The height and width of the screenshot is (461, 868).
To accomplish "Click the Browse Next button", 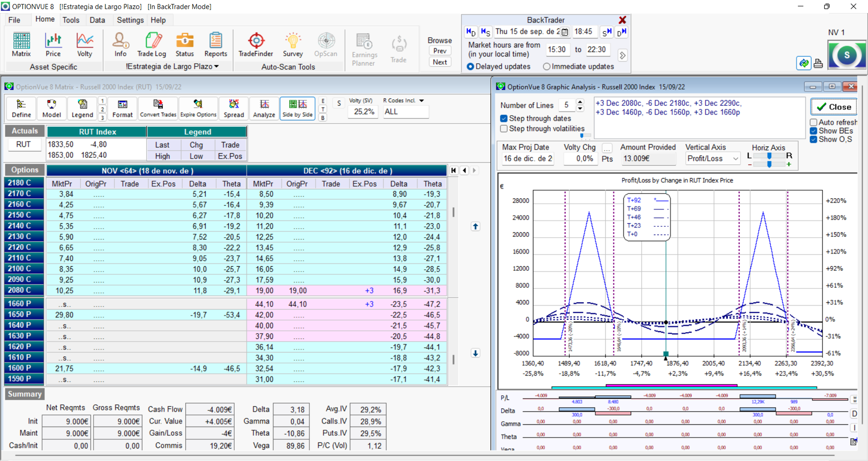I will (440, 62).
